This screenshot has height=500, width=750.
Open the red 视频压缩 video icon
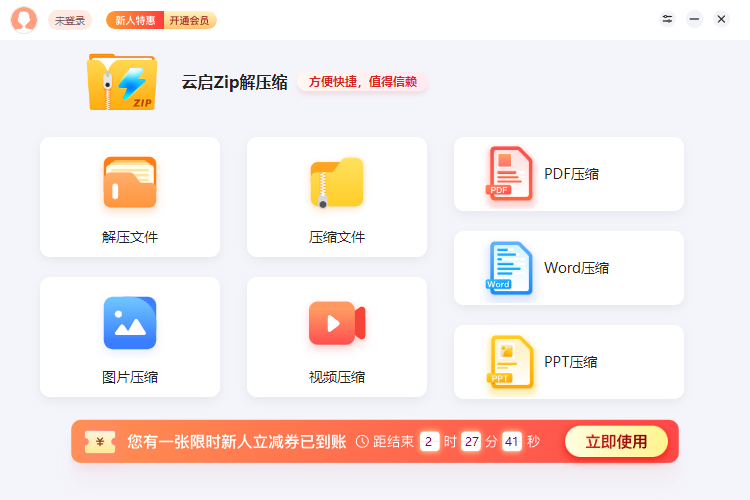point(336,322)
